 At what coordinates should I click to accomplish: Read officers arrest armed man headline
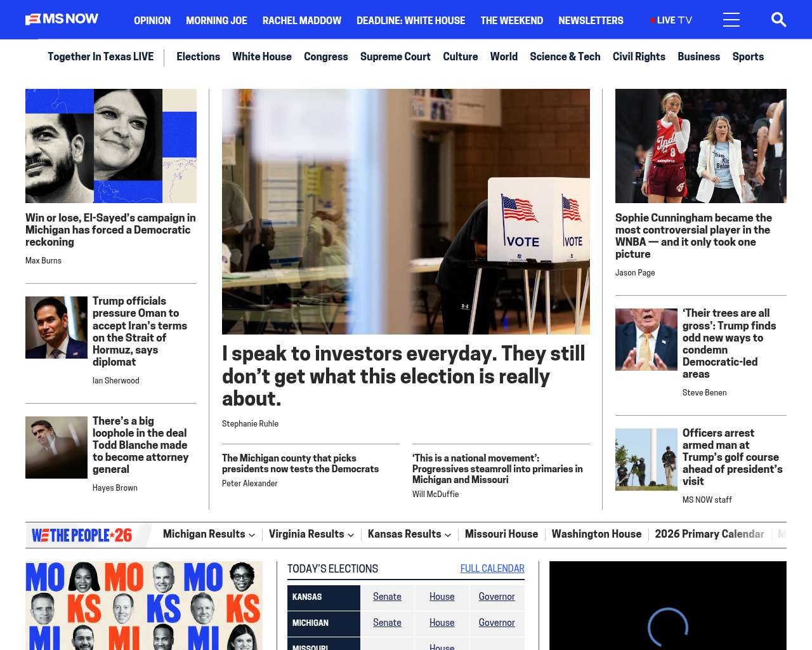(x=733, y=457)
